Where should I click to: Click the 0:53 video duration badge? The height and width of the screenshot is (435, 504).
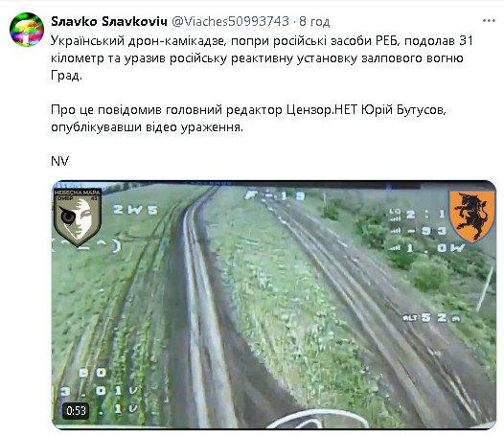click(76, 410)
